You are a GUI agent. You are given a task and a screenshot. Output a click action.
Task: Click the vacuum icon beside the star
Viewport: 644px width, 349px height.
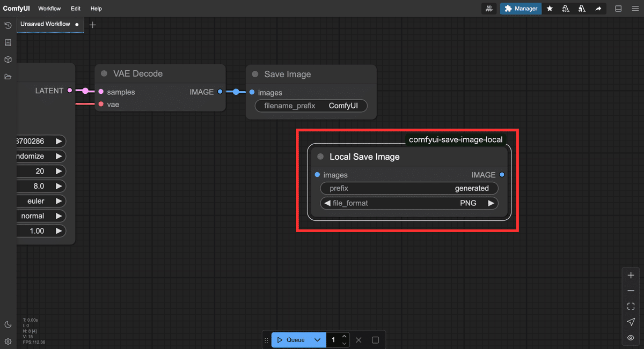(566, 9)
